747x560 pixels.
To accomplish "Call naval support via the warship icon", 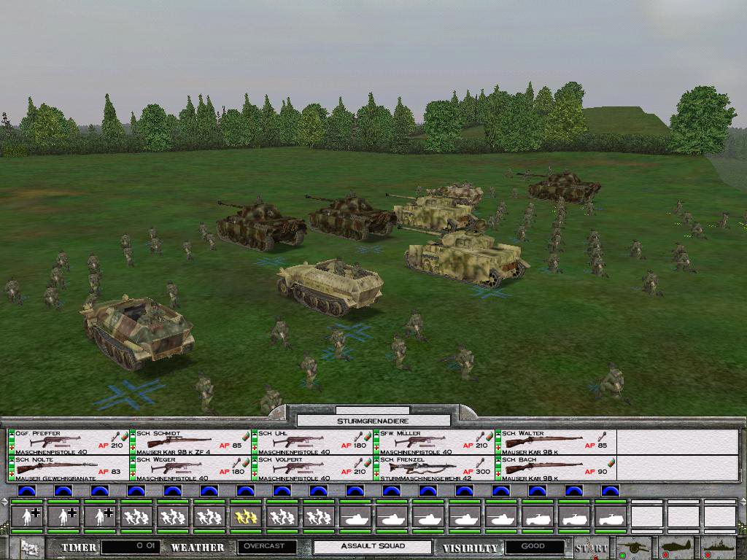I will point(719,548).
